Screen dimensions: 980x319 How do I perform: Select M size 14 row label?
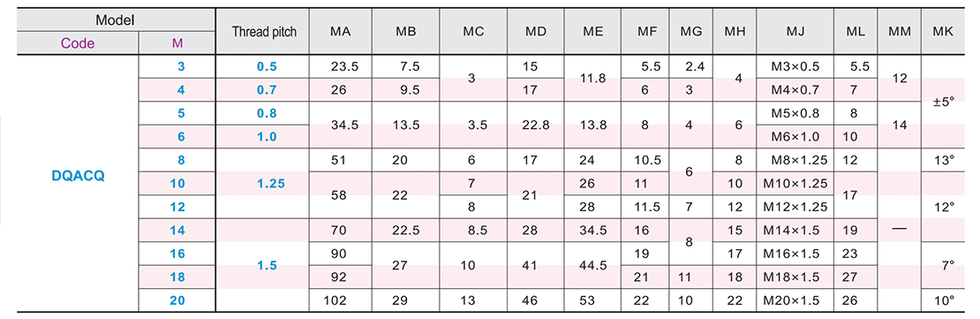pos(177,230)
